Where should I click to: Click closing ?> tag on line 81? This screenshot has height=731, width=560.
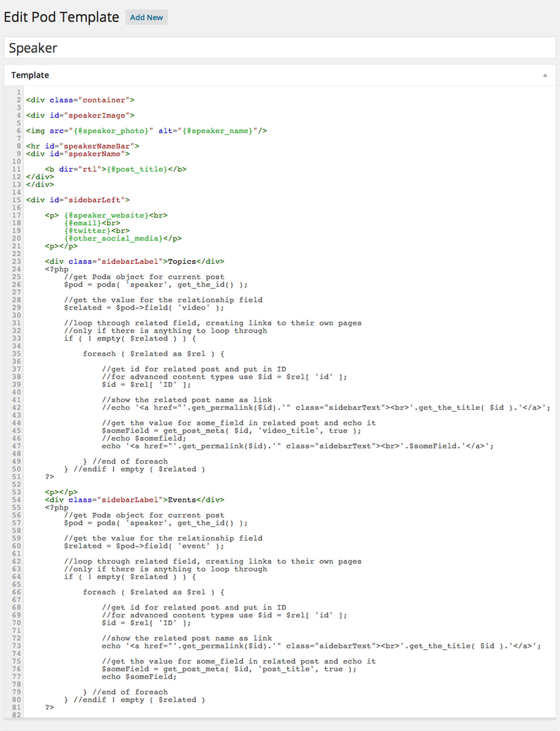pos(49,708)
